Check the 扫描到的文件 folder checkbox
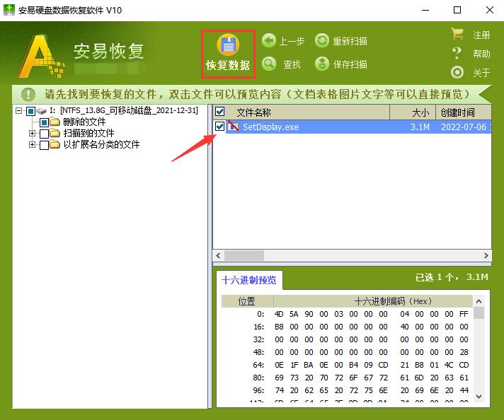504x420 pixels. pyautogui.click(x=44, y=134)
